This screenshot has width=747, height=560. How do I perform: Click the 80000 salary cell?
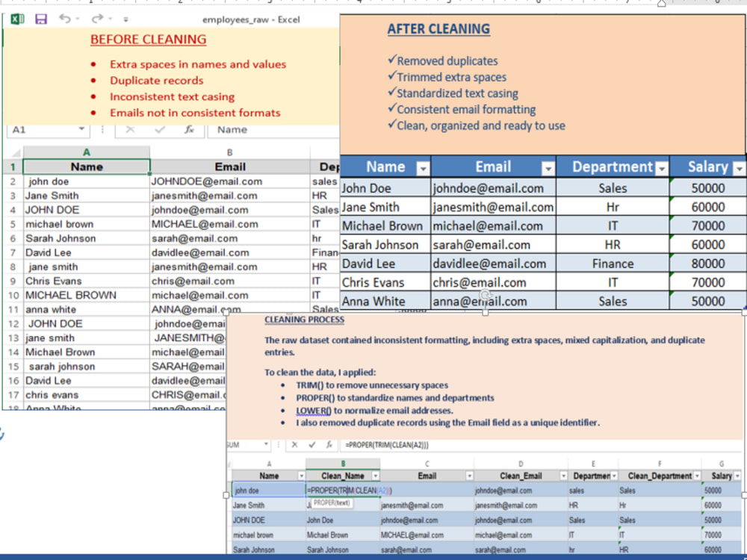(707, 264)
